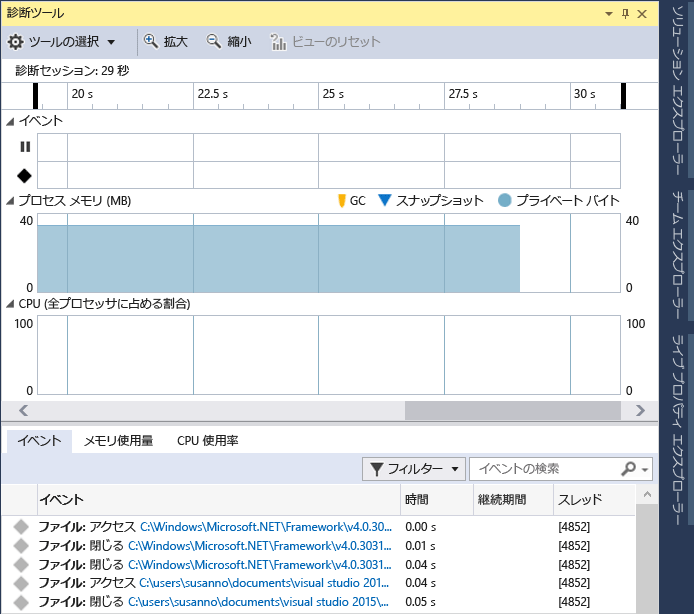Click diamond icon of the 0.00 s event

(x=21, y=527)
